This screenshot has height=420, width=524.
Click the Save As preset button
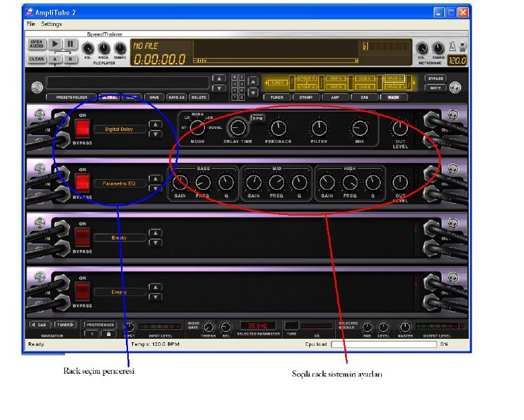(x=176, y=97)
